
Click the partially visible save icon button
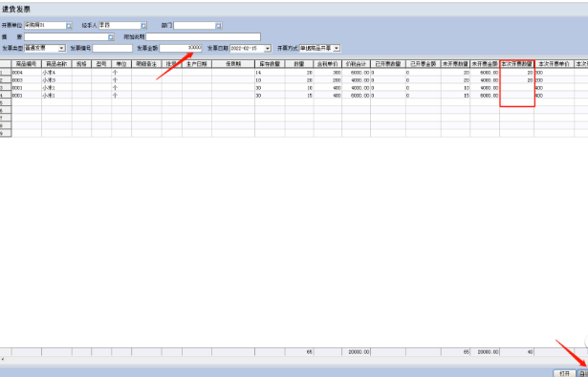point(582,373)
